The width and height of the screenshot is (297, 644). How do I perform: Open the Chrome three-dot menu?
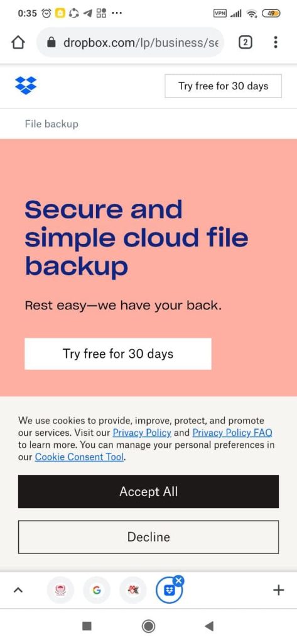[x=275, y=42]
